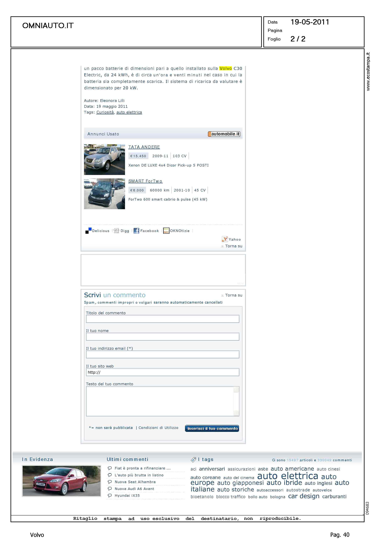Image resolution: width=392 pixels, height=550 pixels.
Task: Click the comment bubble beside Hyundai iX35
Action: [x=110, y=496]
